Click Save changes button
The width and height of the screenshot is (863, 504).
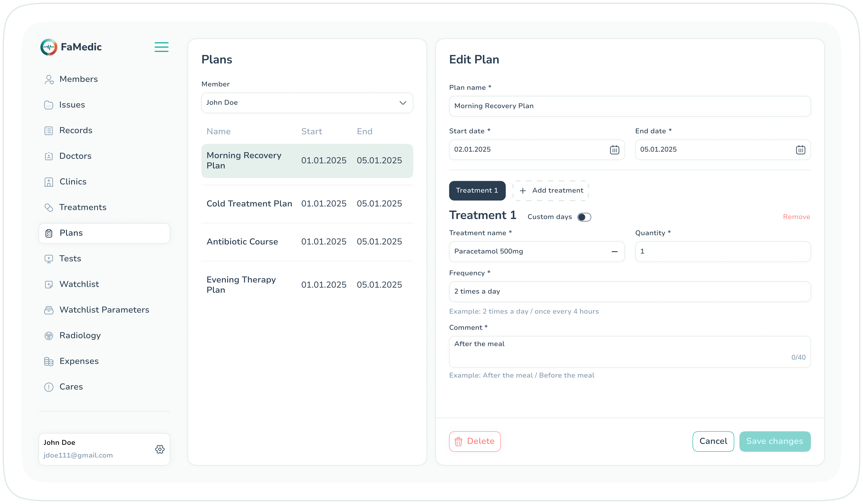click(x=775, y=442)
